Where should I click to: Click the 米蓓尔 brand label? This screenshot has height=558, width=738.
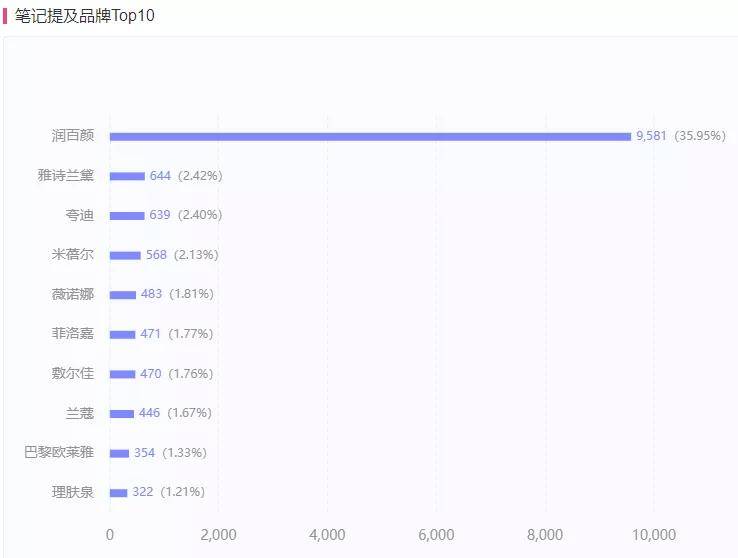pyautogui.click(x=73, y=255)
